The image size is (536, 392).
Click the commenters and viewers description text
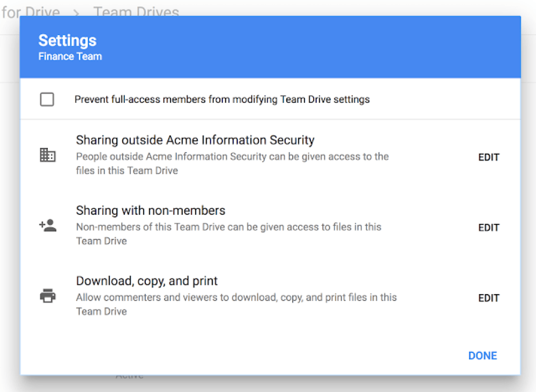click(237, 304)
